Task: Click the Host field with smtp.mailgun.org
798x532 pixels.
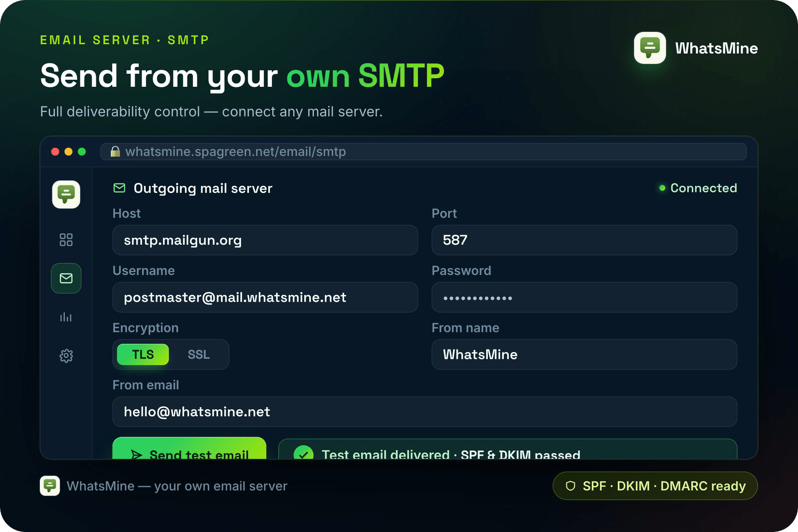Action: tap(265, 240)
